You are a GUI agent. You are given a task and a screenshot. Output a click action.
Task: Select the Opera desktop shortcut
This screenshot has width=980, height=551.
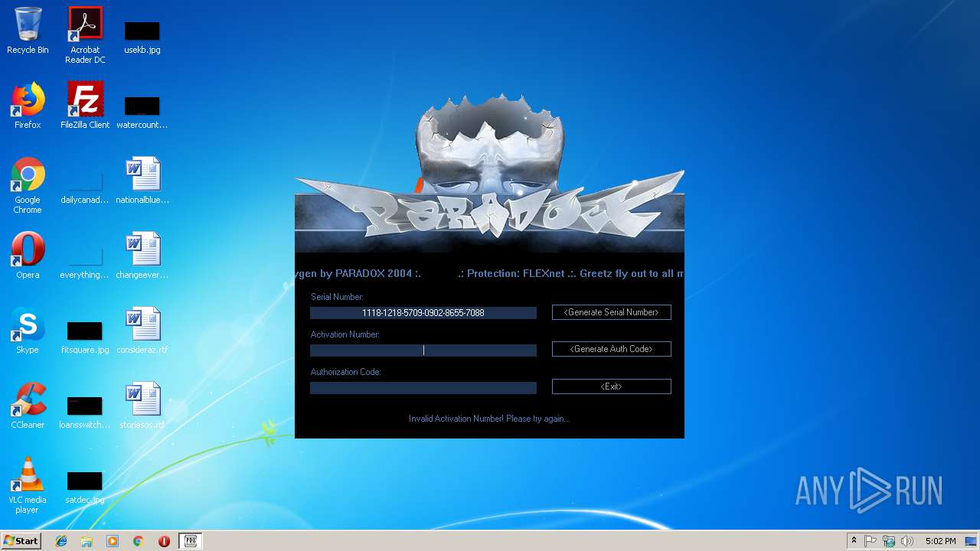click(x=28, y=256)
